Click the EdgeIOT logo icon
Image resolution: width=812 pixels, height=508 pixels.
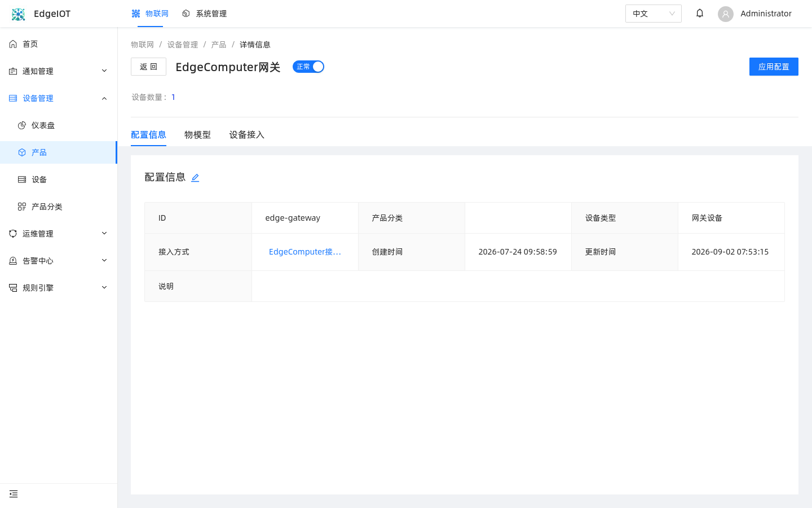point(19,14)
